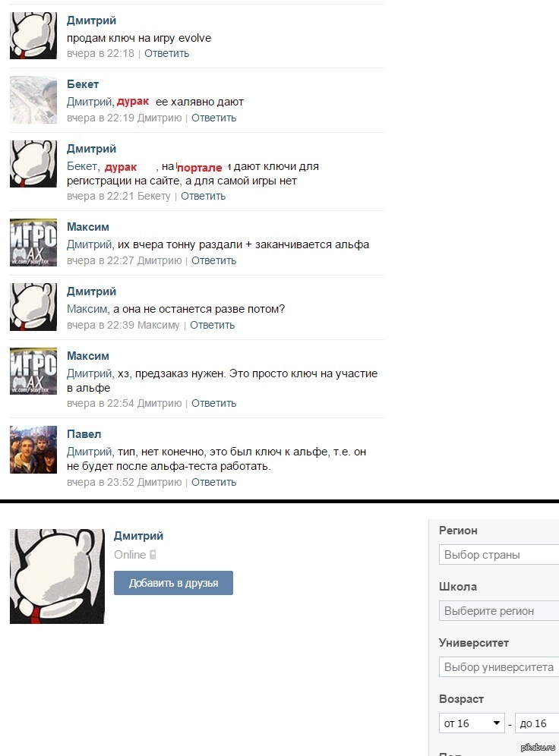Click Добавить в друзья button
Viewport: 559px width, 756px height.
pos(173,583)
